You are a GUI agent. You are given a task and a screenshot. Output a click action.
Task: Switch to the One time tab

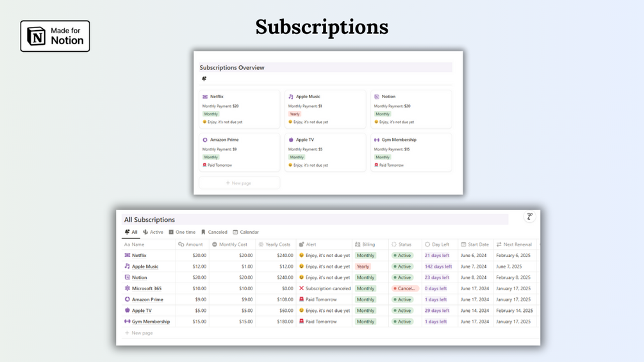coord(183,233)
